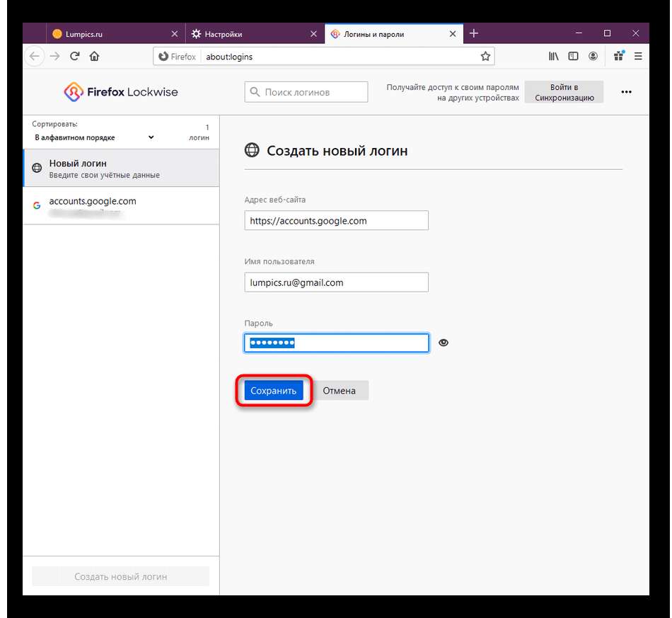
Task: Open the What's New gift icon
Action: click(x=619, y=56)
